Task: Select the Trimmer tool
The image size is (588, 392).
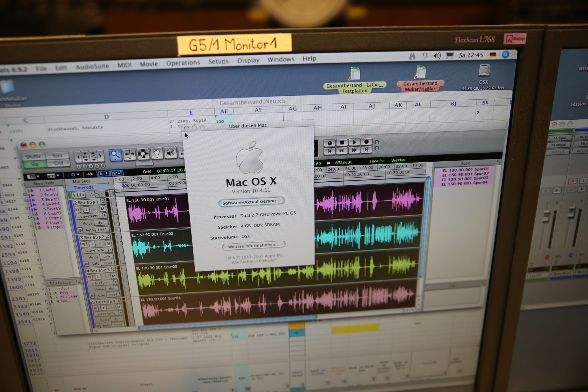Action: (129, 154)
